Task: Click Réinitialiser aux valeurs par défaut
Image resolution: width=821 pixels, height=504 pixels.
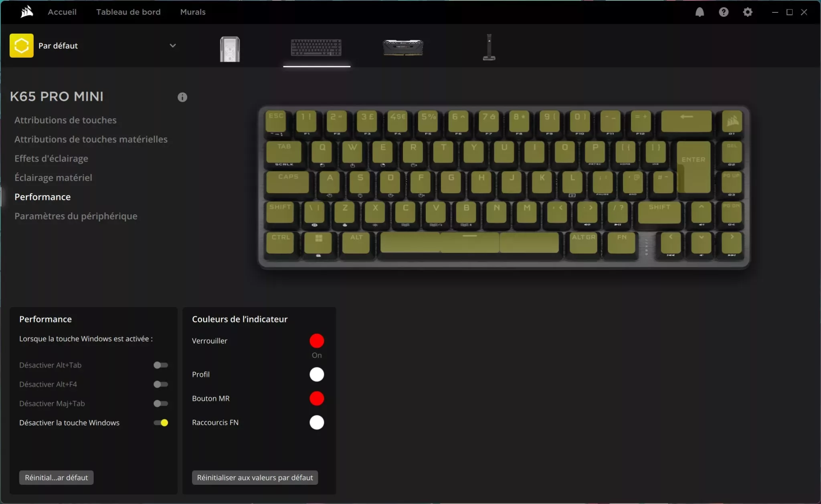Action: coord(255,478)
